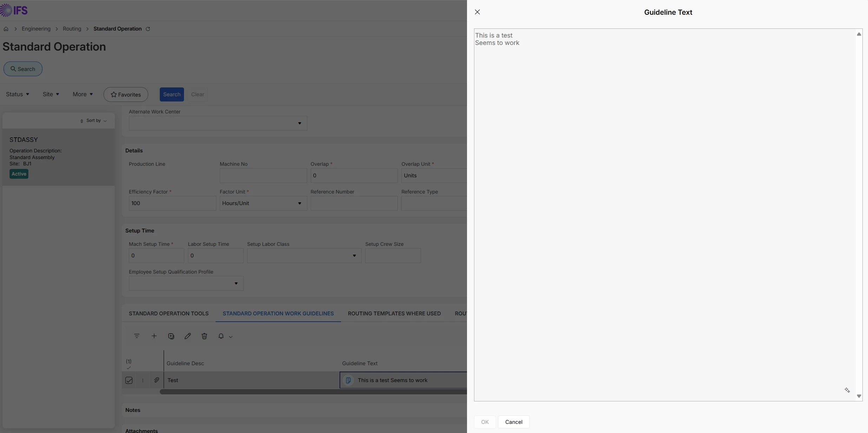Screen dimensions: 868x433
Task: Open the Status filter dropdown
Action: 18,94
